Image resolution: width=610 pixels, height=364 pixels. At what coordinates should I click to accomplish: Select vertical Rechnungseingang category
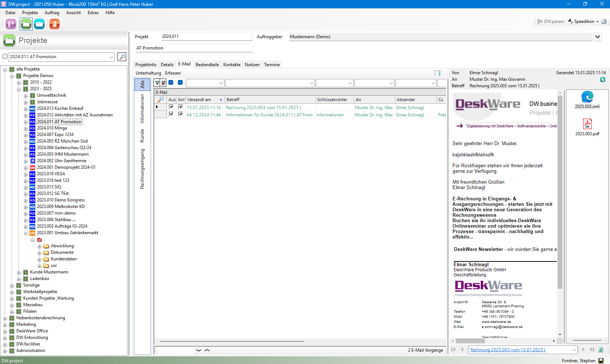[x=142, y=169]
